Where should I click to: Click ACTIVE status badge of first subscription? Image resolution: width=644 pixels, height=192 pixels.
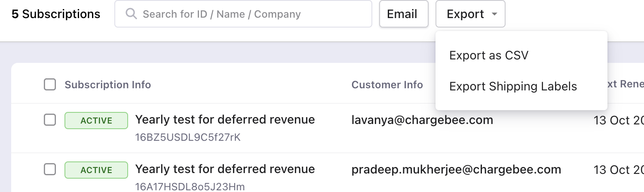pyautogui.click(x=96, y=121)
